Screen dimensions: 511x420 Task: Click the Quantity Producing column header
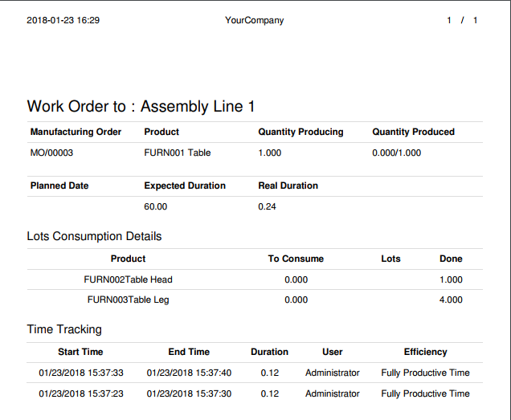coord(300,132)
